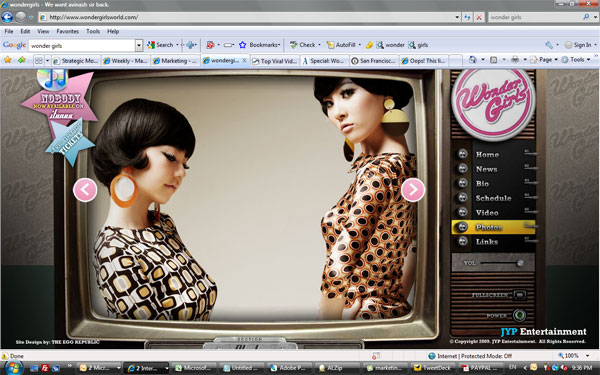Click the Quick Tabs grid icon
600x375 pixels.
39,60
